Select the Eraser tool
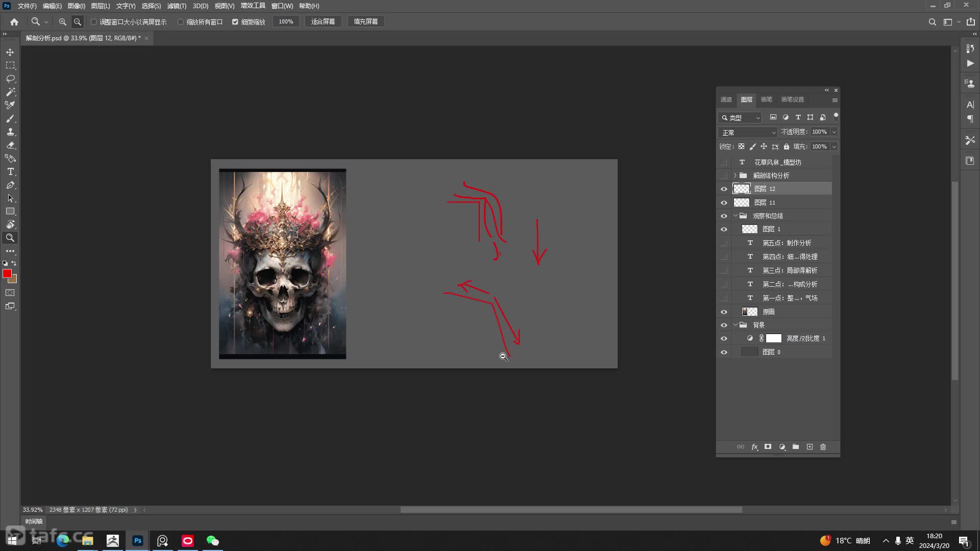This screenshot has width=980, height=551. (x=10, y=145)
